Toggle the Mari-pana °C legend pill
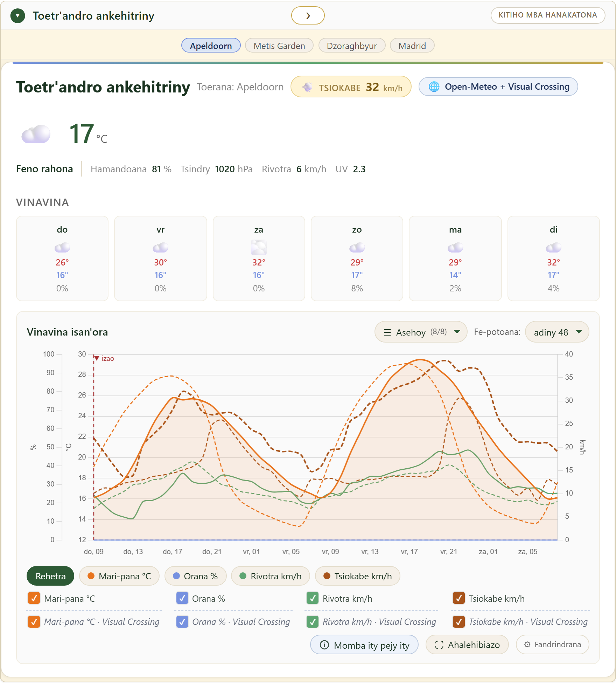 coord(119,576)
